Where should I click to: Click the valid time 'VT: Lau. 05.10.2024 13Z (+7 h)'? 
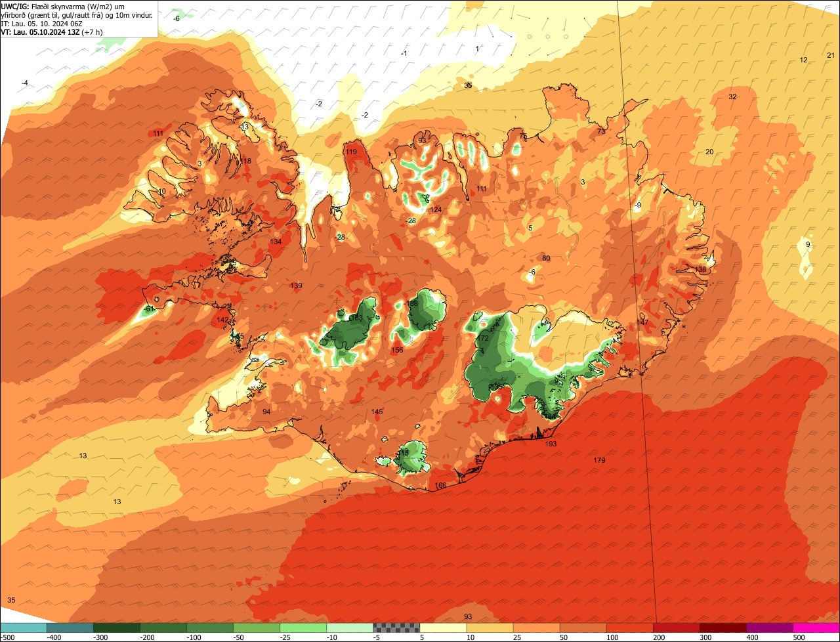click(52, 32)
